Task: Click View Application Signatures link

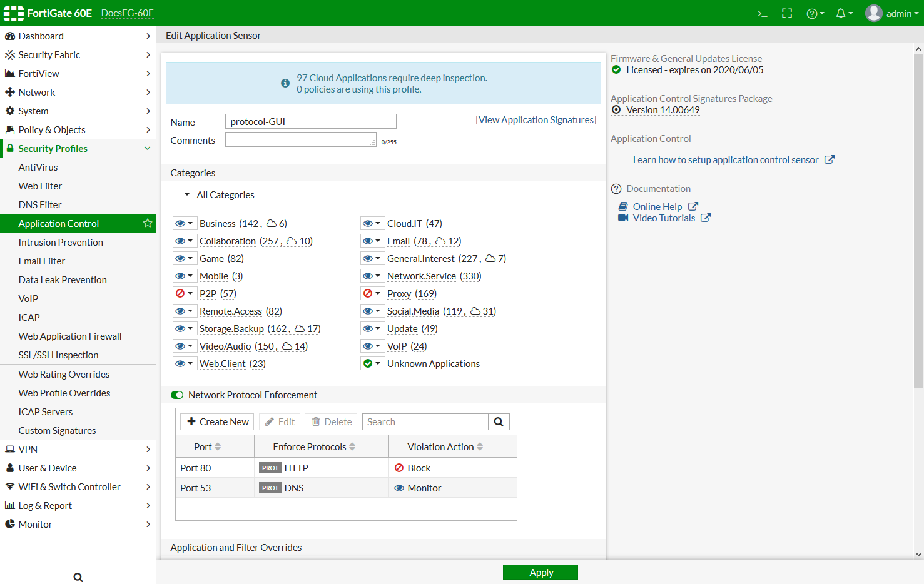Action: pyautogui.click(x=536, y=119)
